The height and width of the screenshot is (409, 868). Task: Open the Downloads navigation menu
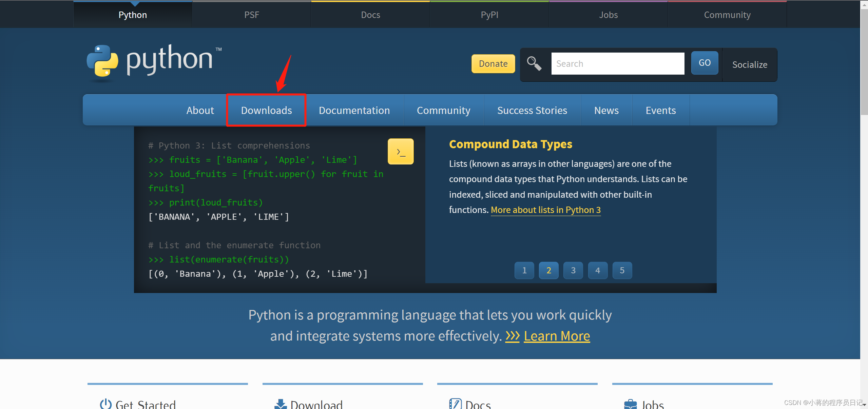pyautogui.click(x=266, y=110)
